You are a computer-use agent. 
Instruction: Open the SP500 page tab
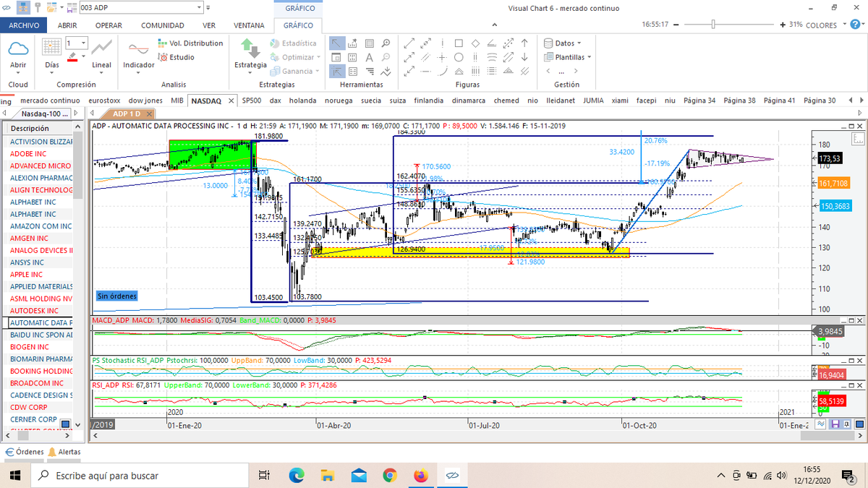252,100
